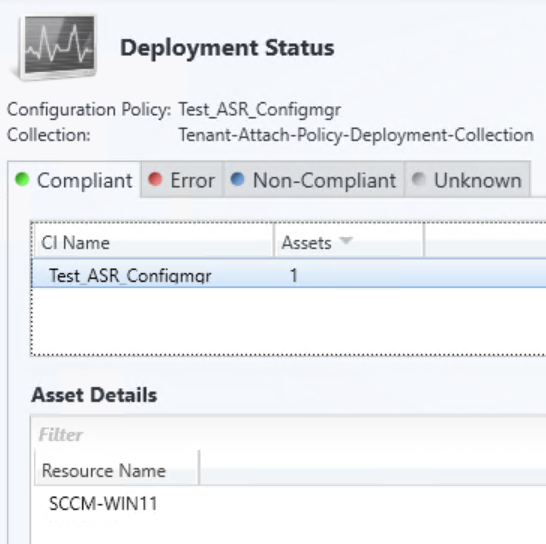Switch to the Compliant tab
This screenshot has width=546, height=544.
[74, 180]
